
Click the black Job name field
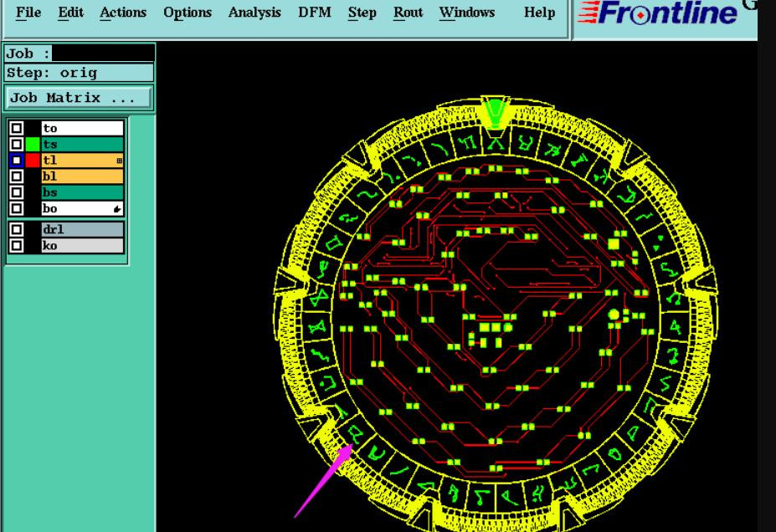tap(103, 53)
